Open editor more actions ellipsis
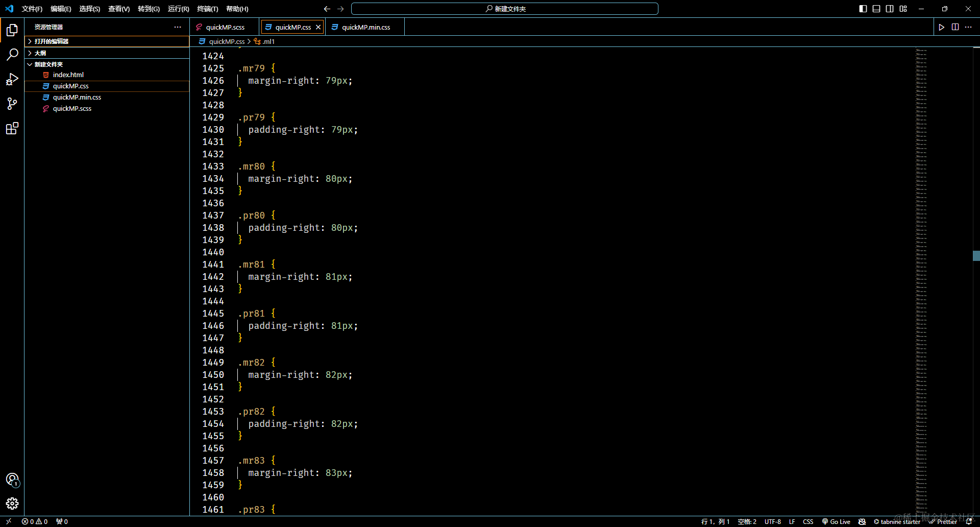The image size is (980, 527). pyautogui.click(x=968, y=27)
